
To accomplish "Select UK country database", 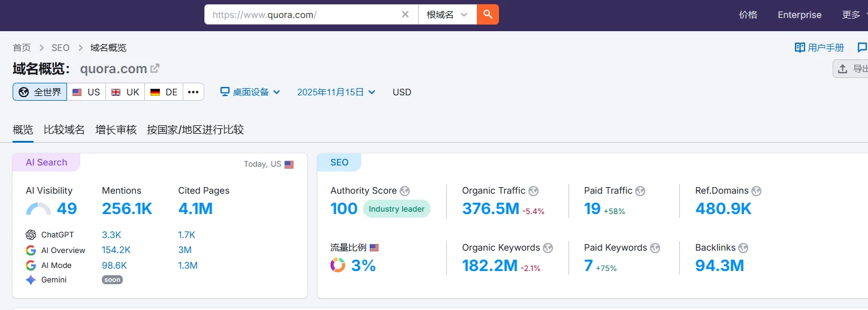I will (x=125, y=92).
